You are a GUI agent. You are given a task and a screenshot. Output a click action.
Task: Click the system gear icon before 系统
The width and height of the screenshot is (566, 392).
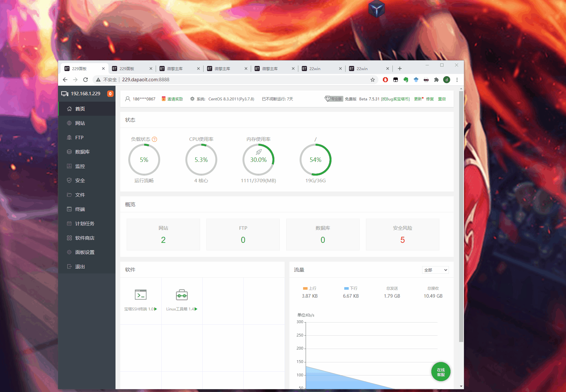click(x=192, y=99)
